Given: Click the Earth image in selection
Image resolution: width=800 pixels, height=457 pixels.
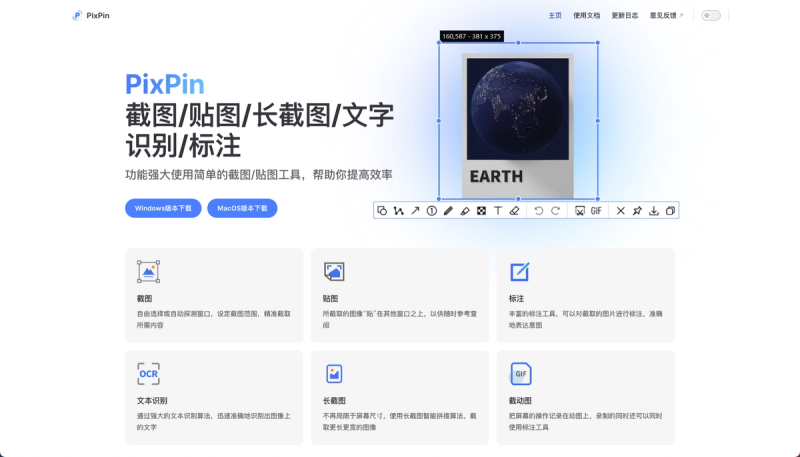Looking at the screenshot, I should pos(518,109).
